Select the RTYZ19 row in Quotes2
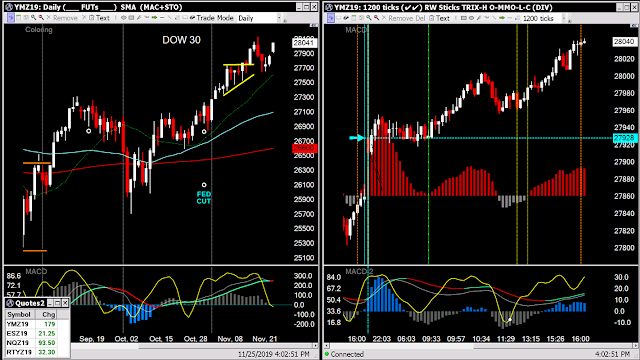Screen dimensions: 640x360 pos(31,352)
